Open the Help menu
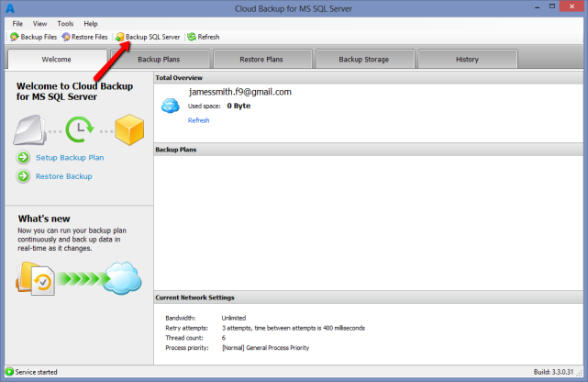588x382 pixels. (x=91, y=23)
